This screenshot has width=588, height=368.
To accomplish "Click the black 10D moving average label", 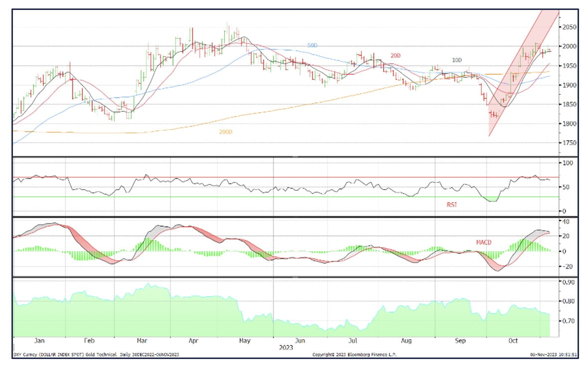I will (x=456, y=60).
